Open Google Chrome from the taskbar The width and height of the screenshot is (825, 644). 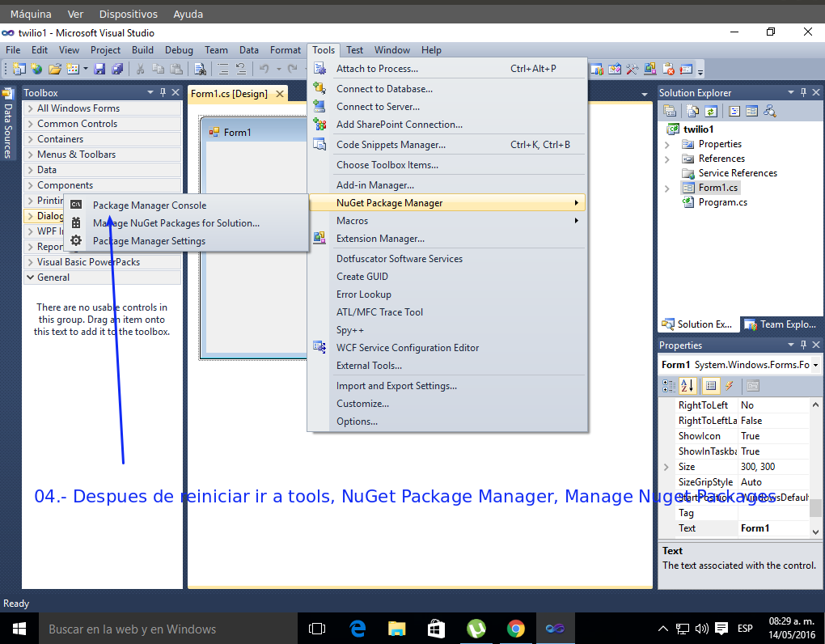tap(516, 629)
